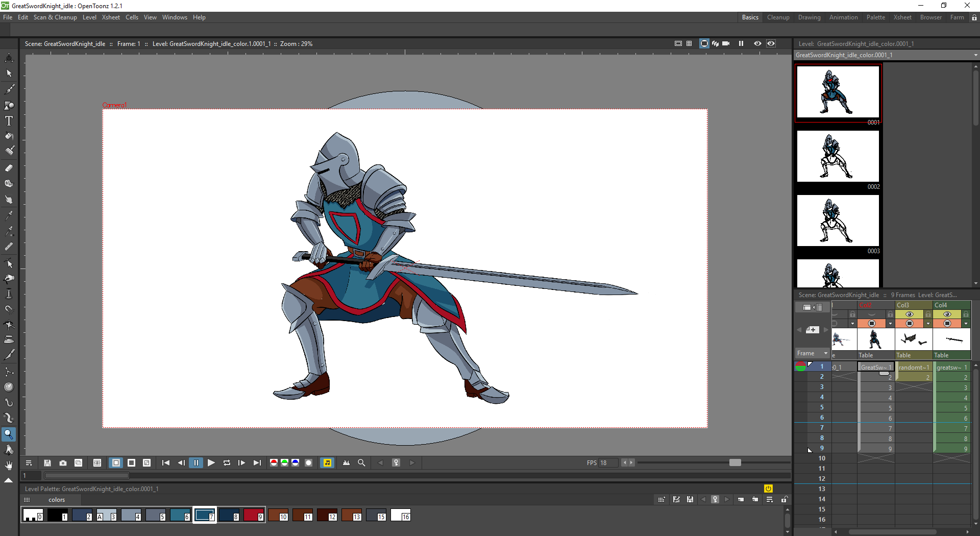Select the Eraser tool
This screenshot has height=536, width=980.
tap(9, 168)
